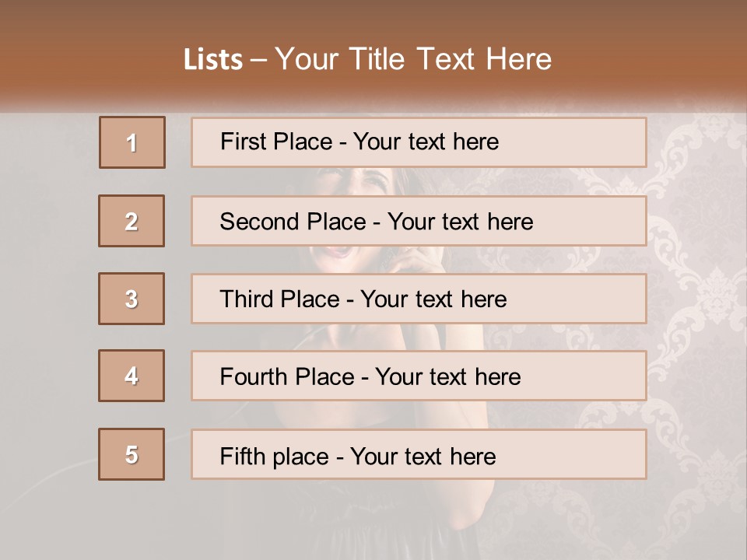The height and width of the screenshot is (560, 747).
Task: Click the "First Place - Your text here" box
Action: (419, 142)
